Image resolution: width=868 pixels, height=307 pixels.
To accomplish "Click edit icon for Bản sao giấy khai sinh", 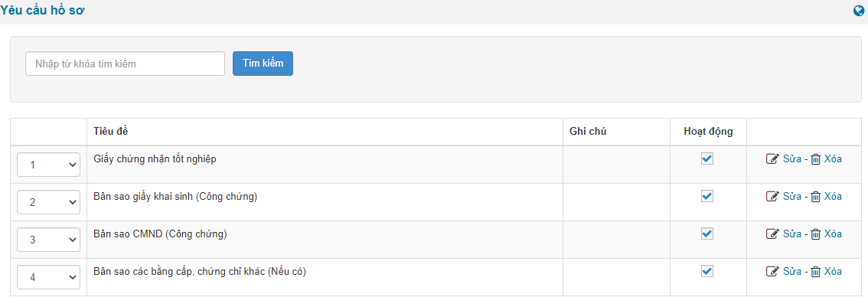I will pos(773,197).
